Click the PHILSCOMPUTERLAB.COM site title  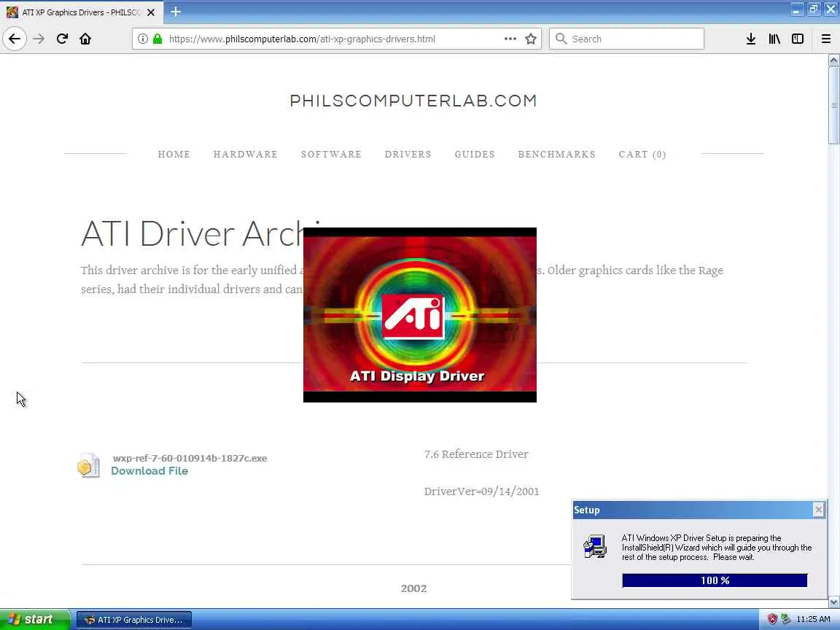[413, 101]
